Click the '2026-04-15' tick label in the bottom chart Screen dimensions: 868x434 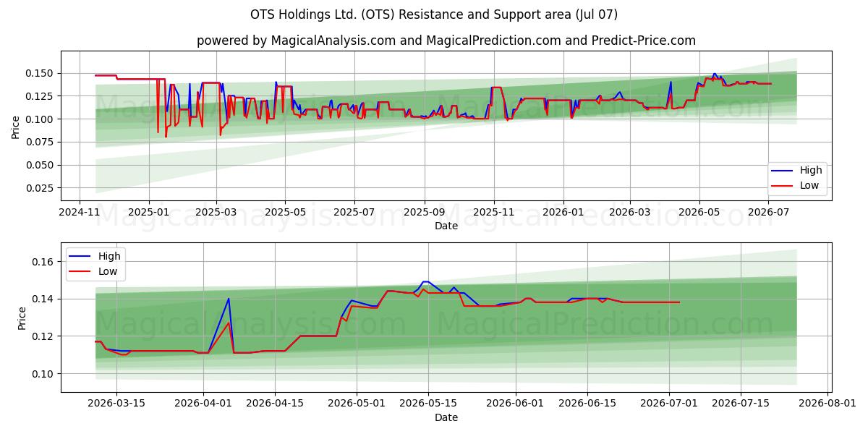tap(276, 404)
